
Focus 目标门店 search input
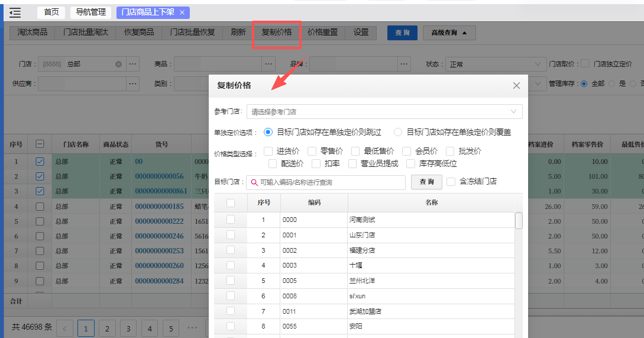(x=326, y=182)
